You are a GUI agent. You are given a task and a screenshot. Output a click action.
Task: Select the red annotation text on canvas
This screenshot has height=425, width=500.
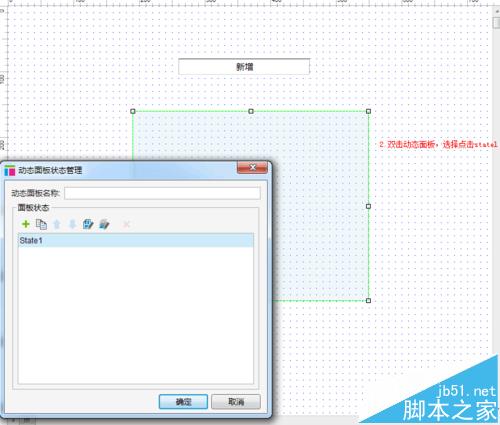(438, 144)
